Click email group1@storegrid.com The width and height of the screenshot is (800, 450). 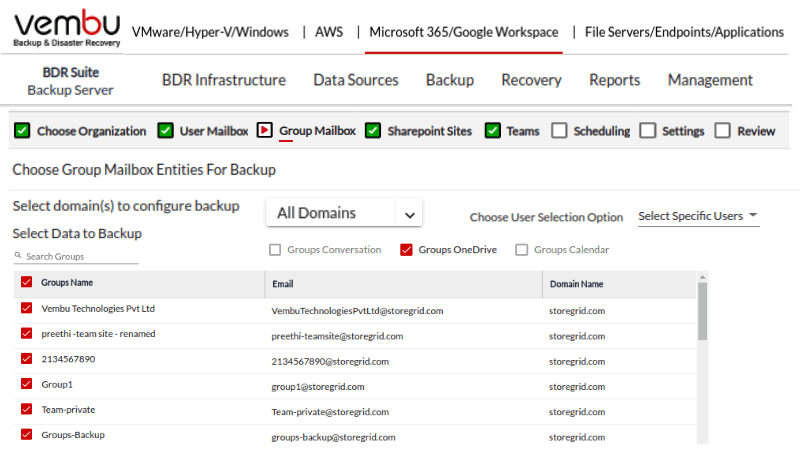point(318,387)
